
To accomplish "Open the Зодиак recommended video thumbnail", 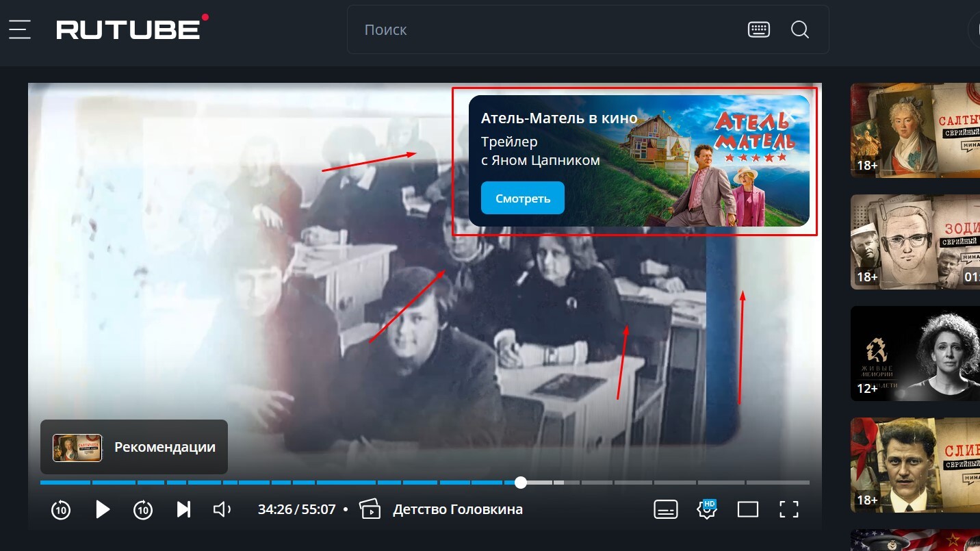I will click(915, 242).
